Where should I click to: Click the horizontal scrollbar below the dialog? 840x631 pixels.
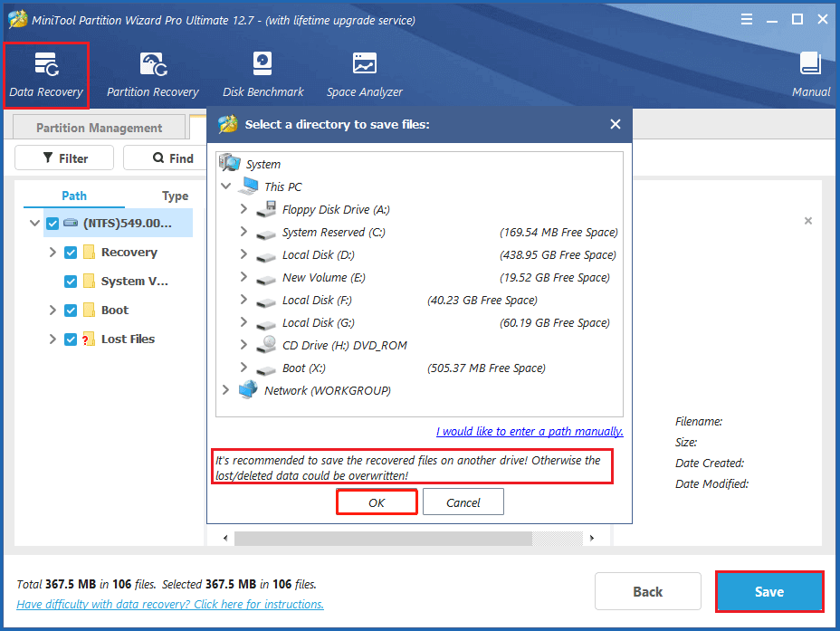coord(382,539)
